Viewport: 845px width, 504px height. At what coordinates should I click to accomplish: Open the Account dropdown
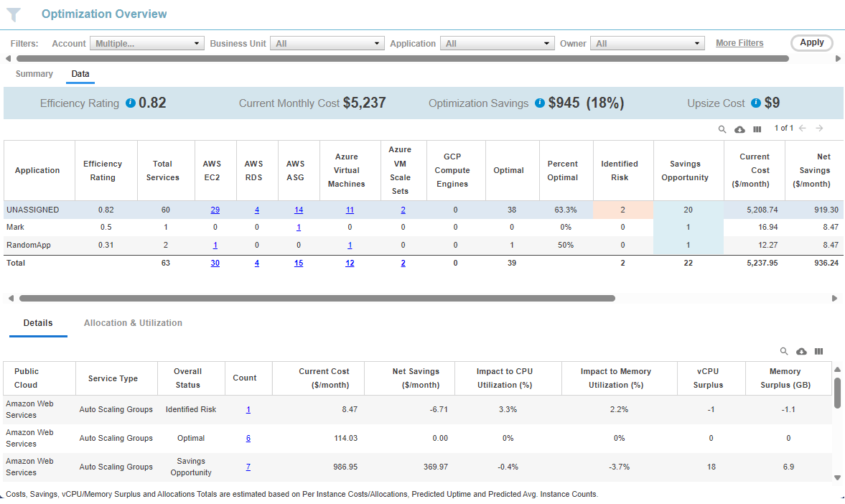(x=147, y=44)
